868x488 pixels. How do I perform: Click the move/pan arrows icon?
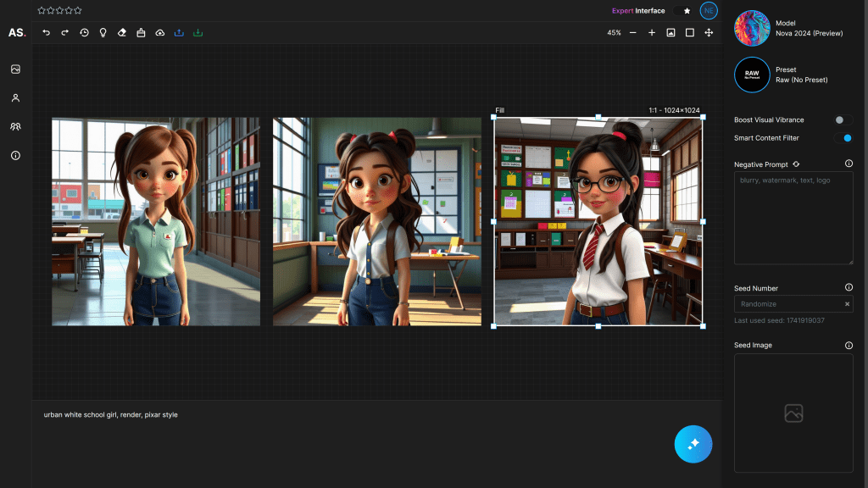(x=709, y=32)
